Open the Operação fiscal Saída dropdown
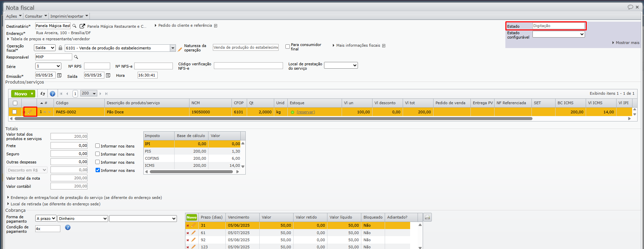Viewport: 644px width, 249px height. tap(45, 48)
